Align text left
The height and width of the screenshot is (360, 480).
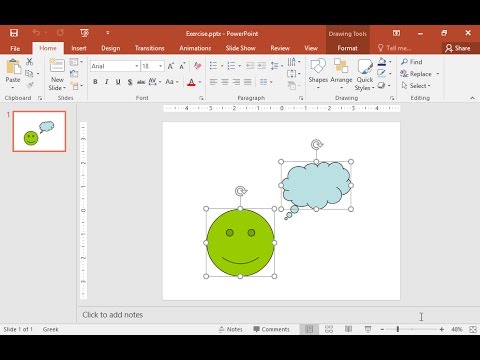click(x=214, y=82)
